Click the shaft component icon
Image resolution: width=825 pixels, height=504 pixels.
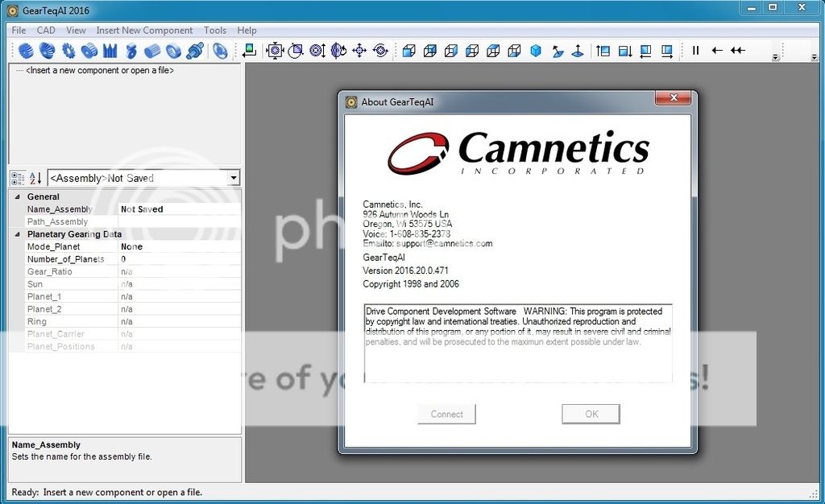point(194,51)
